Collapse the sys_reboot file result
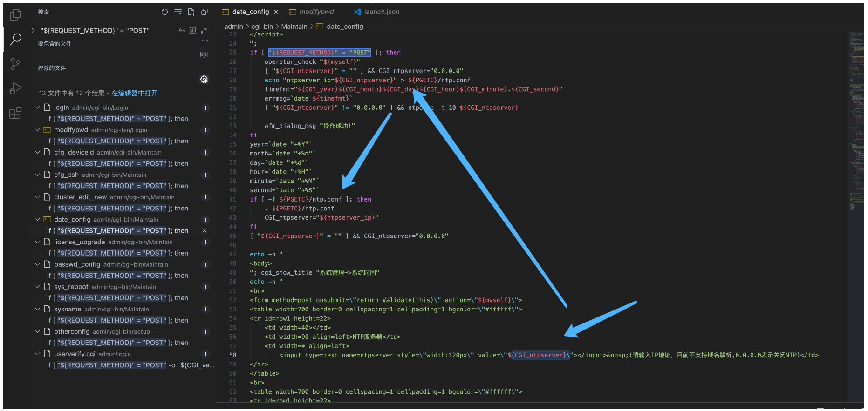 point(37,287)
